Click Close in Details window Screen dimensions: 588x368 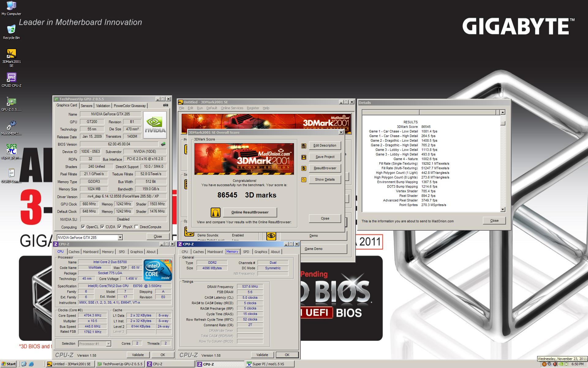tap(494, 220)
